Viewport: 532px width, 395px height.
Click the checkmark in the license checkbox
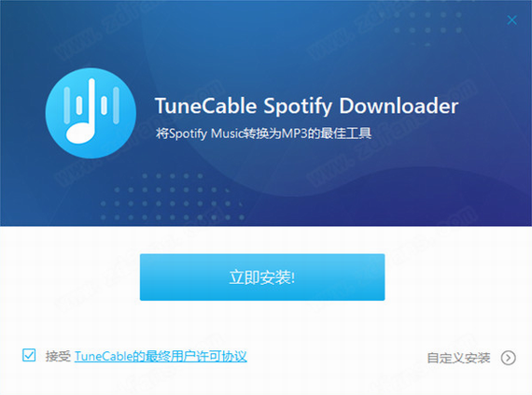coord(29,355)
